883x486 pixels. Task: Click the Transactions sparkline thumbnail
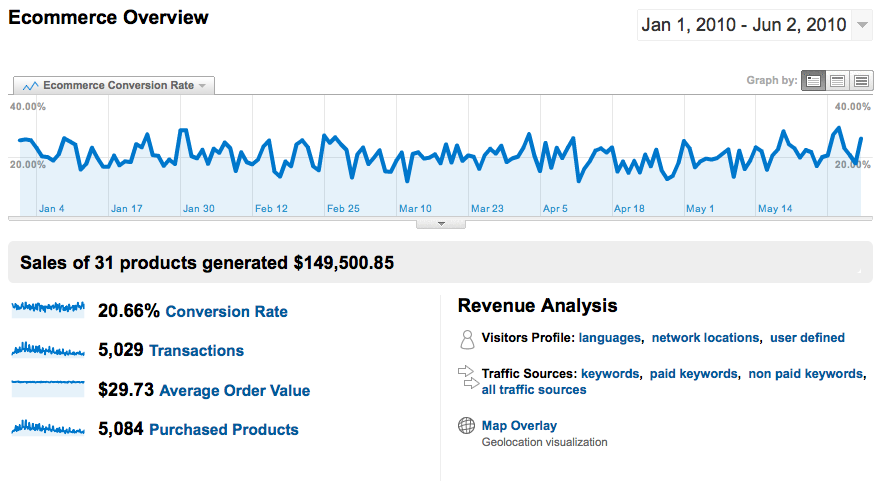pyautogui.click(x=49, y=350)
